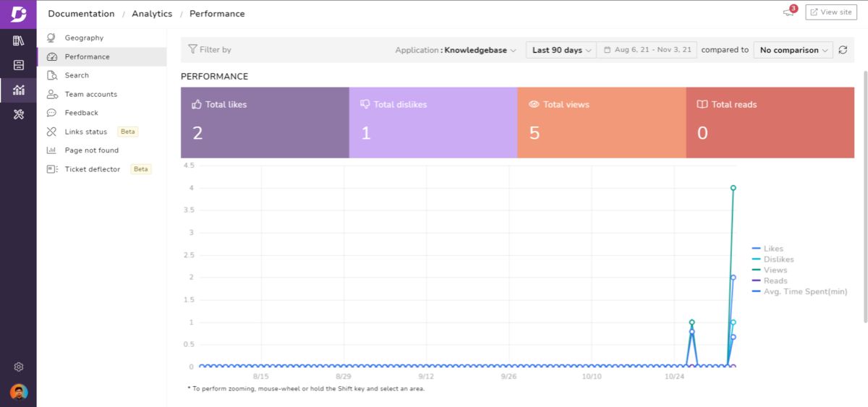Click the Total likes card
868x407 pixels.
pos(265,123)
